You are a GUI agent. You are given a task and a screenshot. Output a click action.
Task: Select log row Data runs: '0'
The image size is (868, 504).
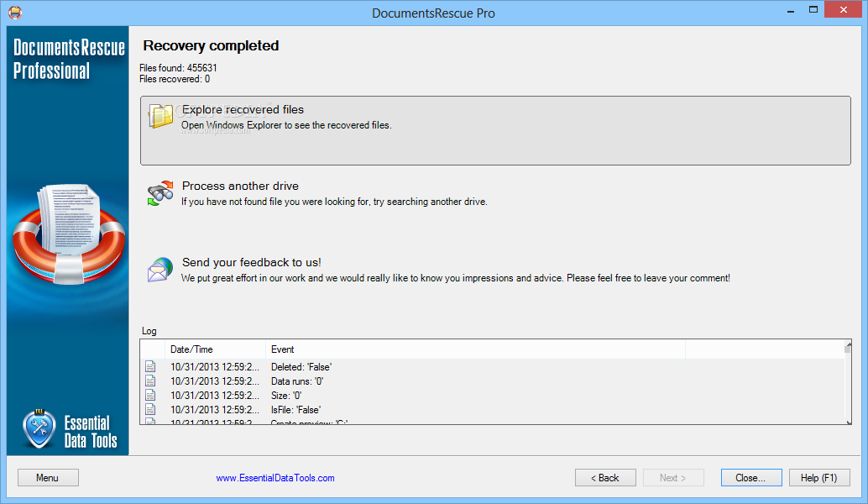(x=493, y=381)
